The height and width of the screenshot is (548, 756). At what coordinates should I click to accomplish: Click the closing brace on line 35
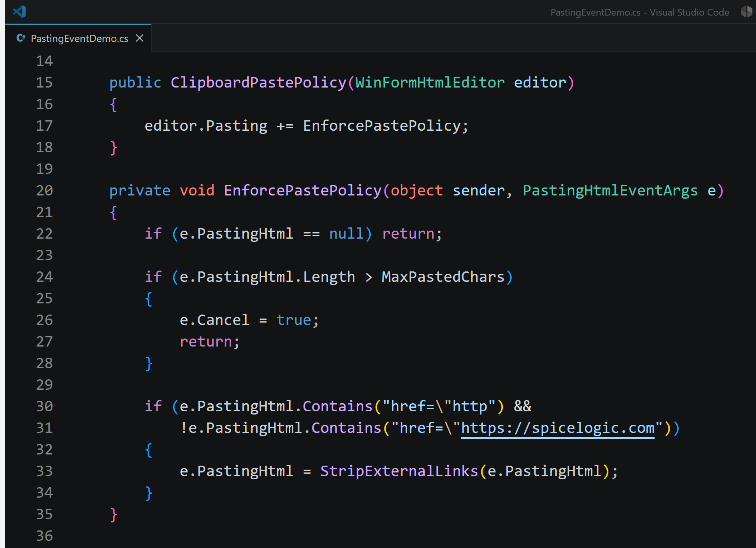(113, 514)
